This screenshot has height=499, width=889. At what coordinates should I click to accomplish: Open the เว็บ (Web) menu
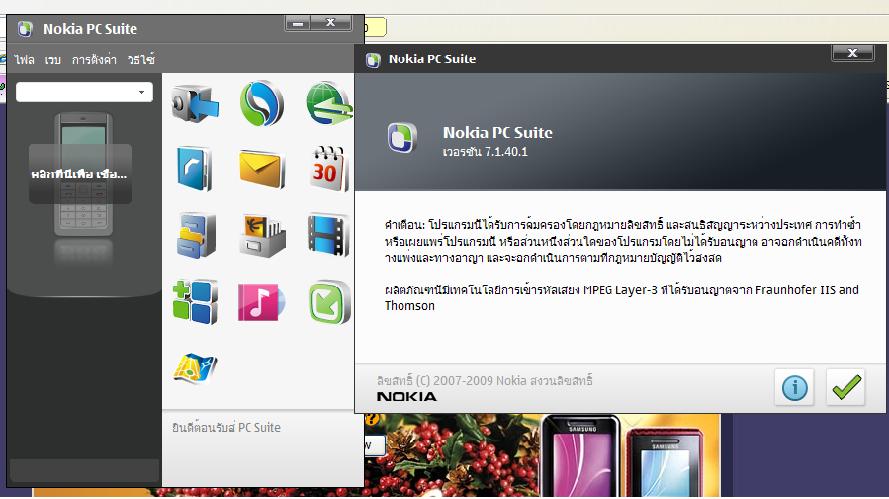point(53,60)
